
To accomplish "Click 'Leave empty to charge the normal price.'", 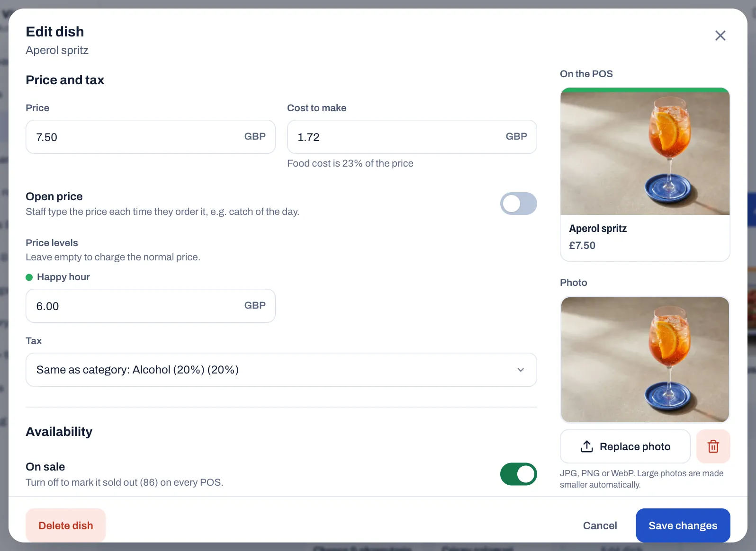I will (113, 257).
